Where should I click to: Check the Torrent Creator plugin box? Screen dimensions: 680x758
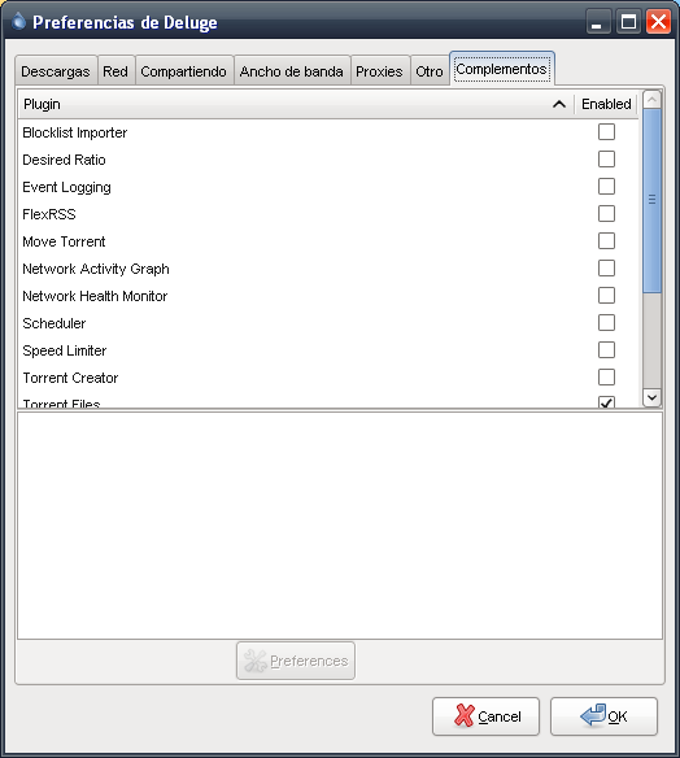coord(607,377)
